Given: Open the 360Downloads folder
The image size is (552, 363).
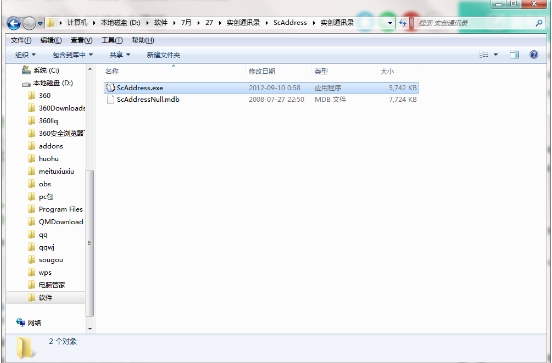Looking at the screenshot, I should point(62,108).
